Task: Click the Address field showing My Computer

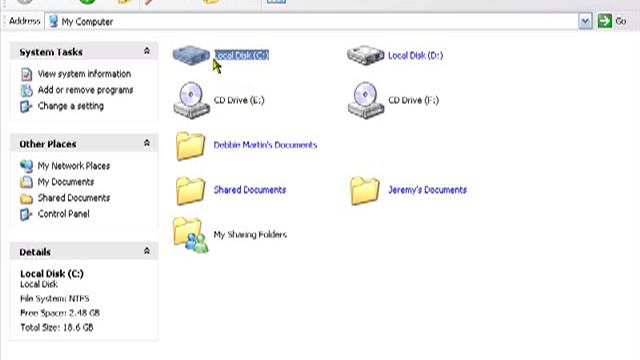Action: tap(311, 21)
